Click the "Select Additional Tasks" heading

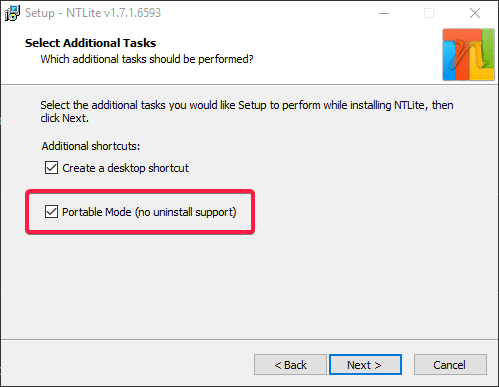coord(90,43)
